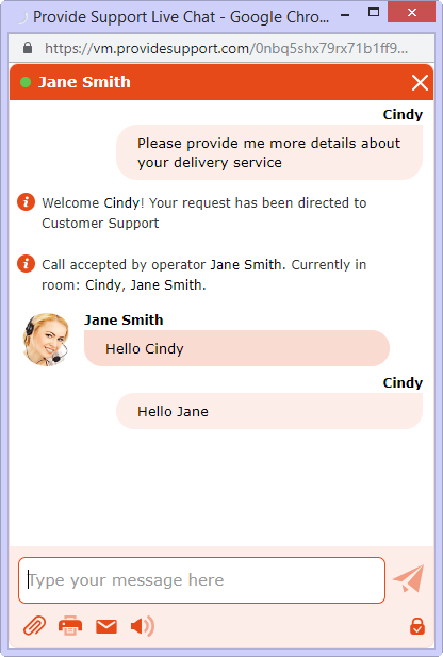This screenshot has height=657, width=443.
Task: Toggle chat sound with the speaker icon
Action: 142,626
